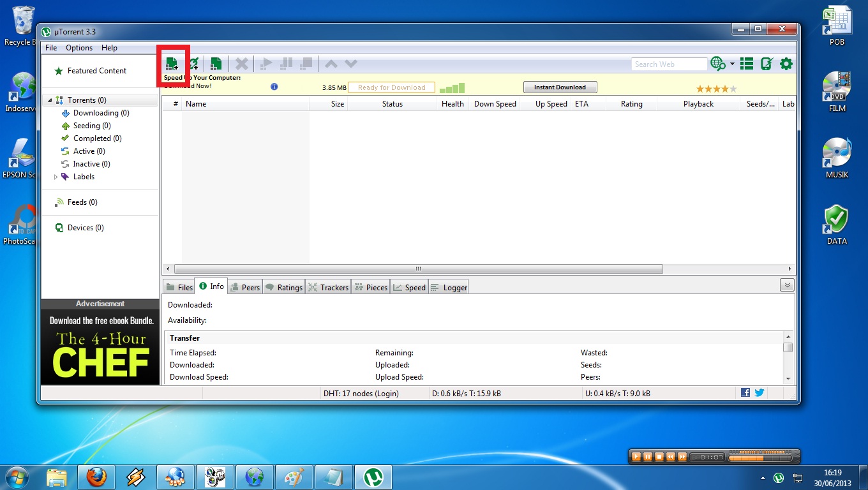Collapse the Torrents tree node
This screenshot has height=490, width=868.
pyautogui.click(x=49, y=100)
